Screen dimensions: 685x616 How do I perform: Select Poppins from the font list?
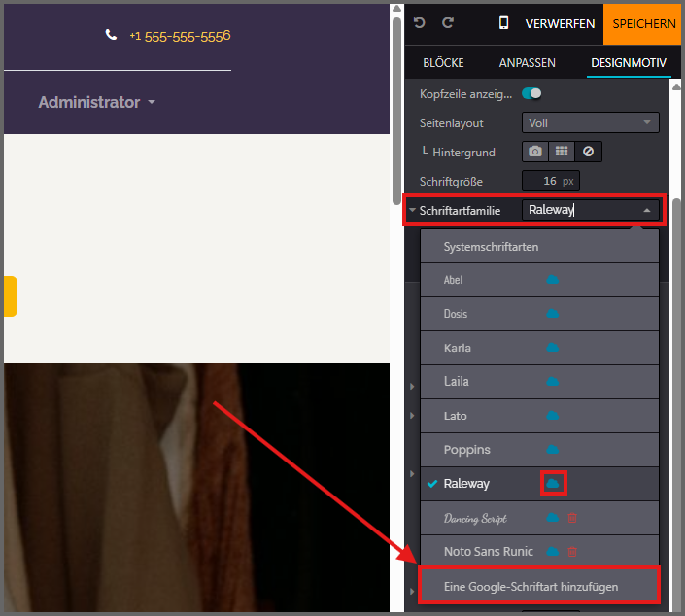(467, 450)
